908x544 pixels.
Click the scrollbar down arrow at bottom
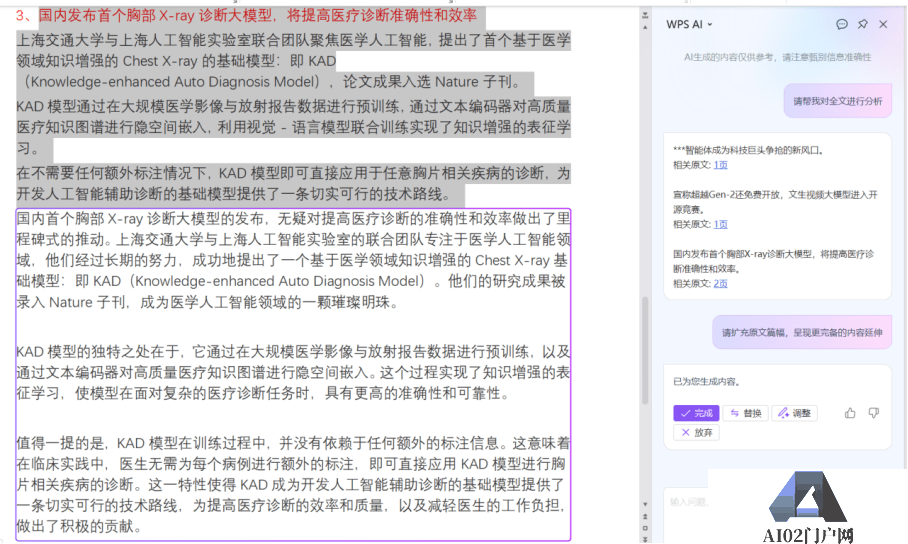point(645,505)
